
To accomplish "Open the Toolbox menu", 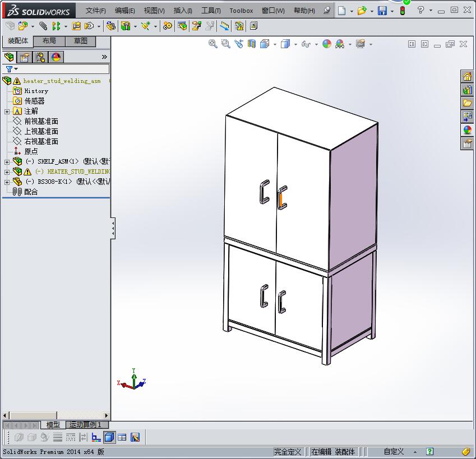I will coord(241,11).
